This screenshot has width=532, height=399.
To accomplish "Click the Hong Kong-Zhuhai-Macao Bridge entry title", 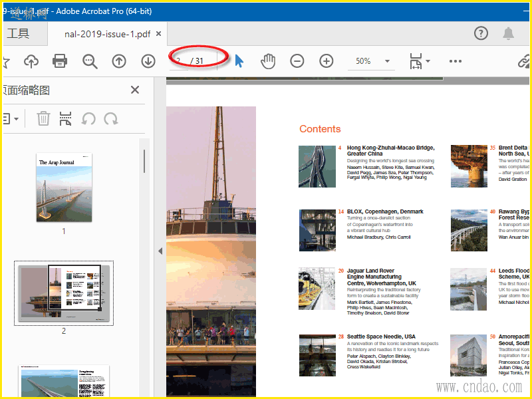I will coord(390,151).
